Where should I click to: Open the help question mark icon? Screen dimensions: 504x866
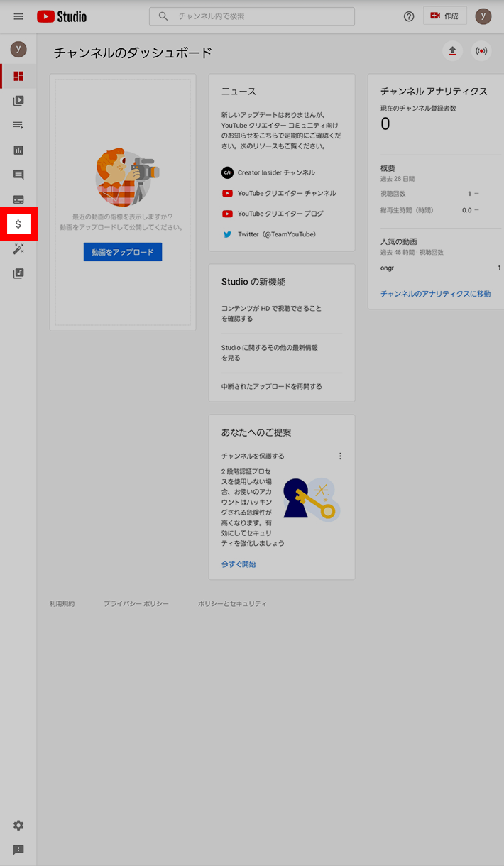click(409, 16)
